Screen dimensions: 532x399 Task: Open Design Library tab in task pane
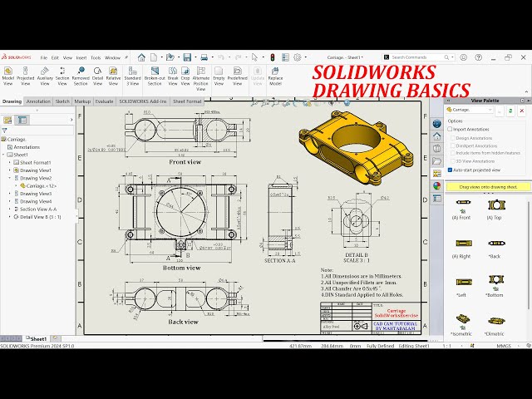point(437,149)
